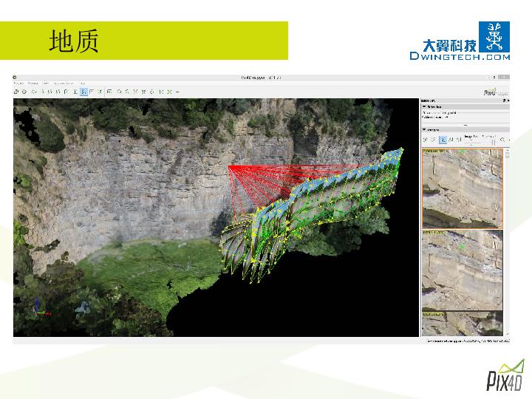Click the zoom magnifier icon in Images panel
The image size is (532, 399).
[502, 139]
